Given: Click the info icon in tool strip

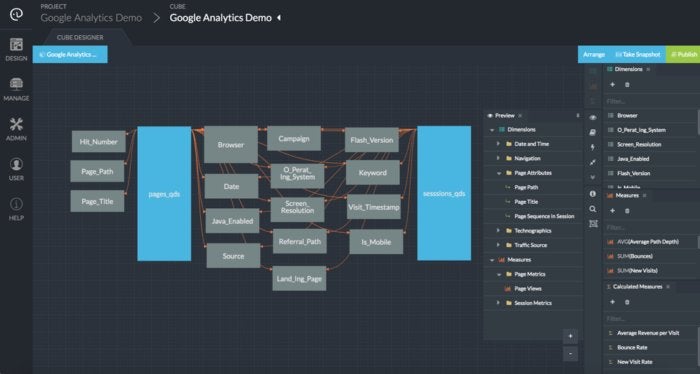Looking at the screenshot, I should (x=593, y=194).
